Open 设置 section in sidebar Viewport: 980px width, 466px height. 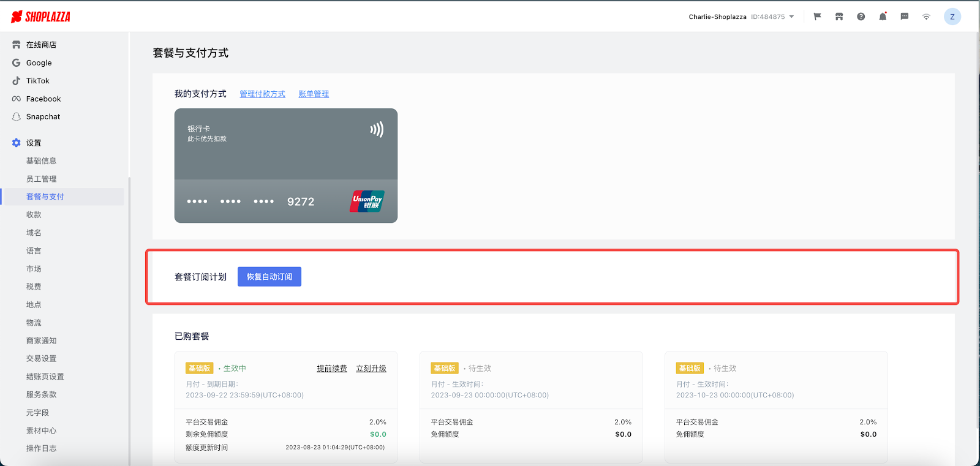coord(34,143)
